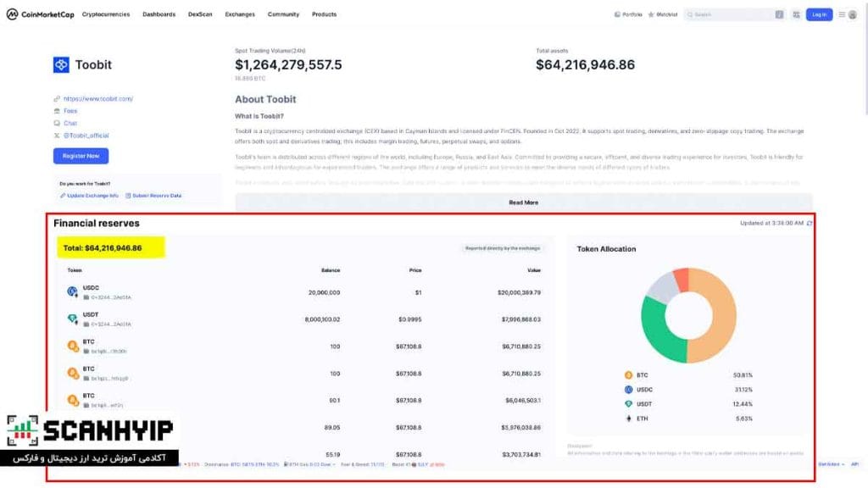Click the Register Now button
The width and height of the screenshot is (868, 488).
point(81,156)
